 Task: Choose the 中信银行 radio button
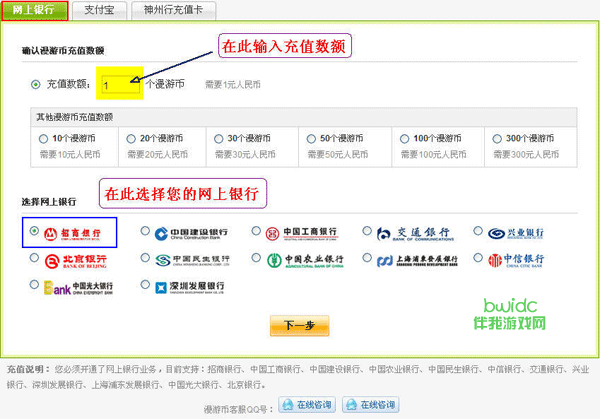pos(478,258)
